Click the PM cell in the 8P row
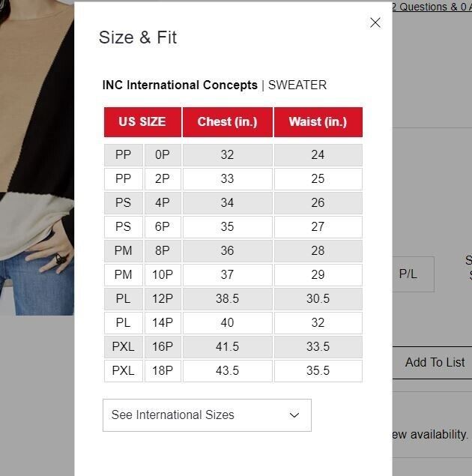 [123, 251]
